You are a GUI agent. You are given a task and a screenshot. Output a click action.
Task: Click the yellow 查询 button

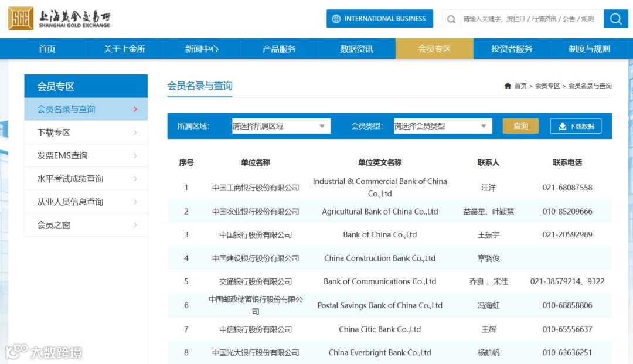point(520,126)
